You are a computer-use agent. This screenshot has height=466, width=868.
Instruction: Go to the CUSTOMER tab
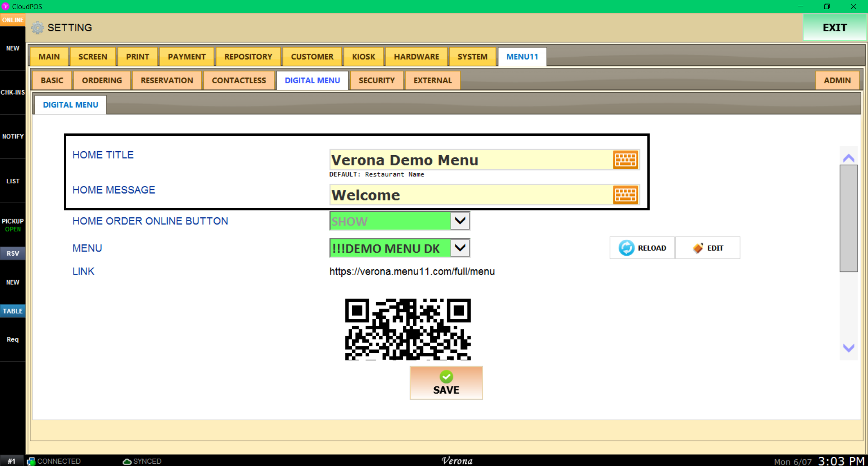pyautogui.click(x=312, y=57)
